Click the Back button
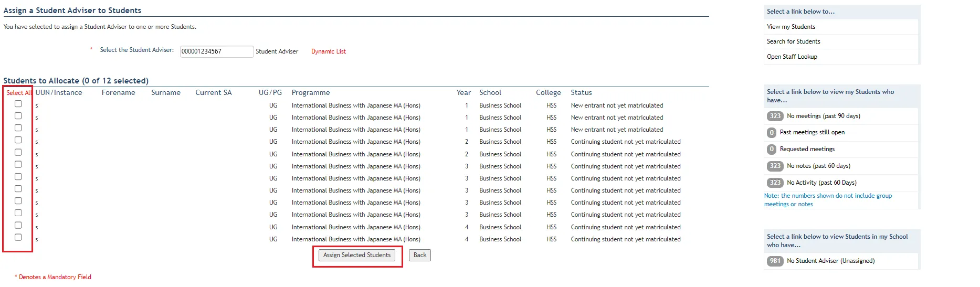Viewport: 980px width, 287px height. (x=420, y=255)
